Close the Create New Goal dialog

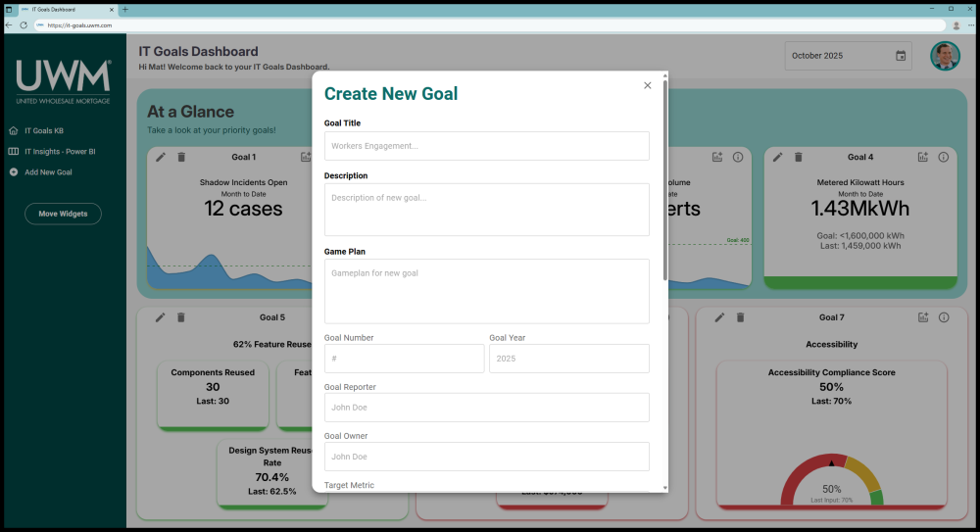point(648,85)
